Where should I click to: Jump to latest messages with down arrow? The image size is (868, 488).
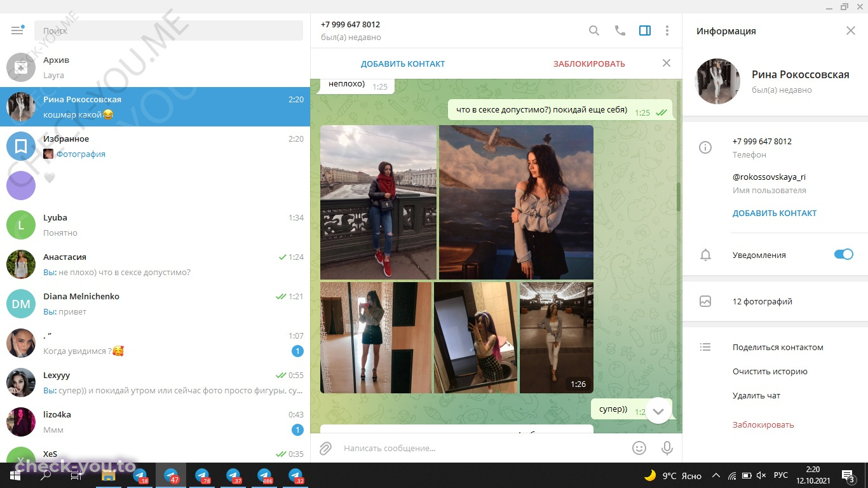(658, 410)
